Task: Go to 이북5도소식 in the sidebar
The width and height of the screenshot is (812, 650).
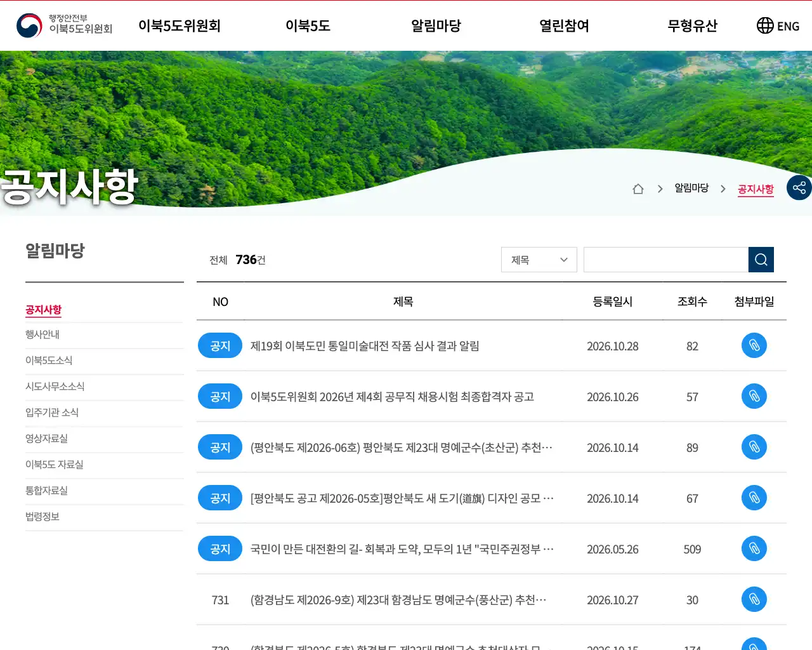Action: tap(49, 361)
